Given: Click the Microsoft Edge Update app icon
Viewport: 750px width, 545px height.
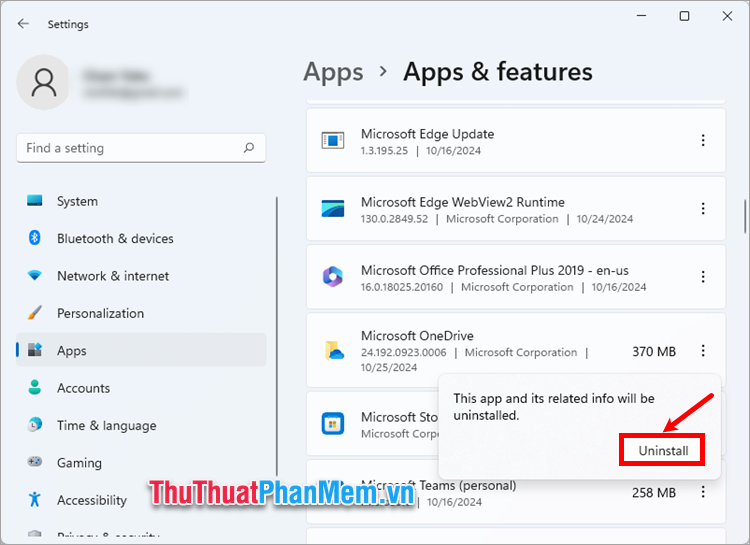Looking at the screenshot, I should pyautogui.click(x=332, y=140).
